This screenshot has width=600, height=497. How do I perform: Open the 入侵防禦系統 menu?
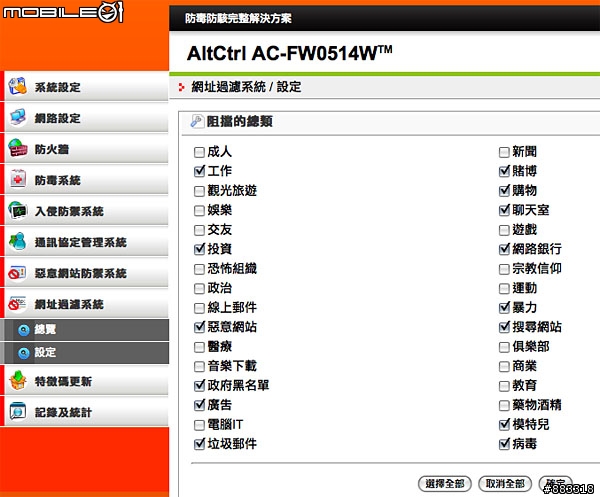click(x=86, y=210)
